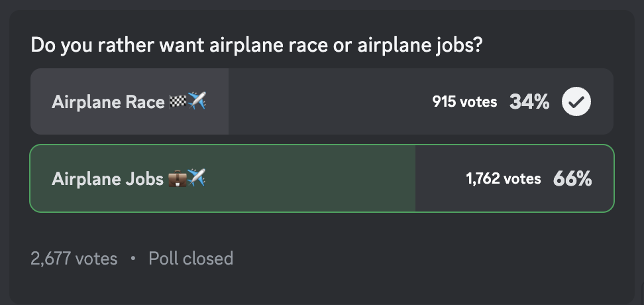Image resolution: width=644 pixels, height=305 pixels.
Task: Click the poll question heading
Action: pos(256,45)
